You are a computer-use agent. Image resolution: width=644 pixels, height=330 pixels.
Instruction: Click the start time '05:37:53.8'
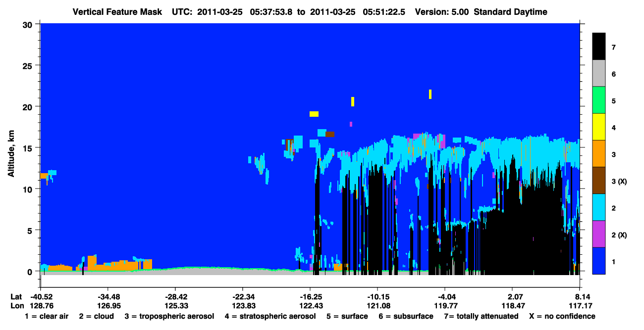[x=270, y=12]
